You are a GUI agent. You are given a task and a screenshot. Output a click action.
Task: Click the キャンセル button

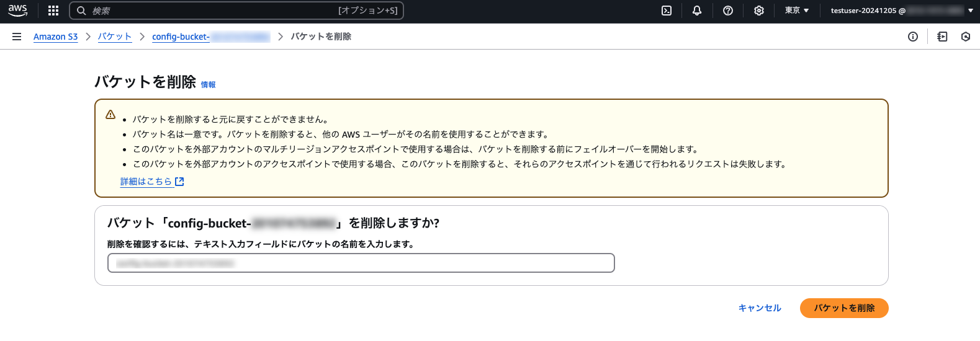[x=760, y=308]
